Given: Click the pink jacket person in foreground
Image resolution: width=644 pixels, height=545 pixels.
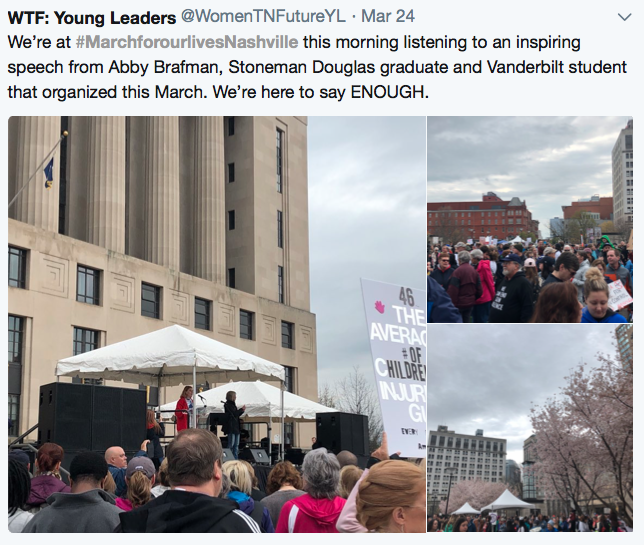Looking at the screenshot, I should click(308, 511).
